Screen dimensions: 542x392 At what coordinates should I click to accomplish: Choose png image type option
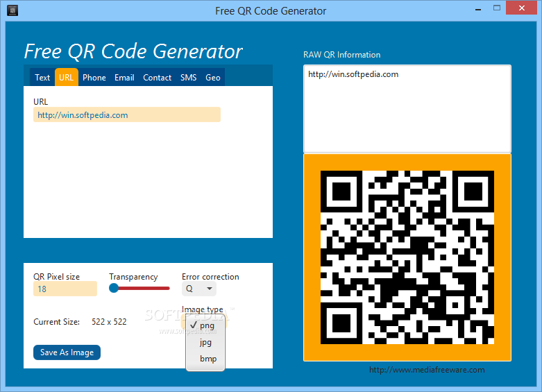205,325
